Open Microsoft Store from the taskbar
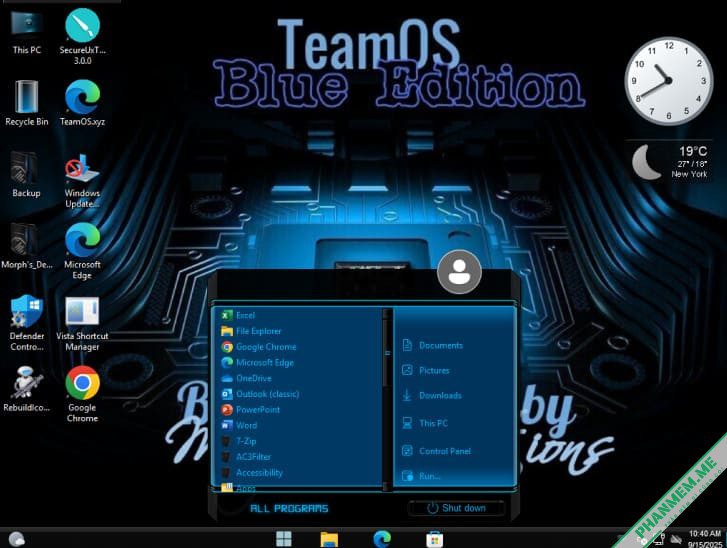The height and width of the screenshot is (548, 727). pos(434,539)
